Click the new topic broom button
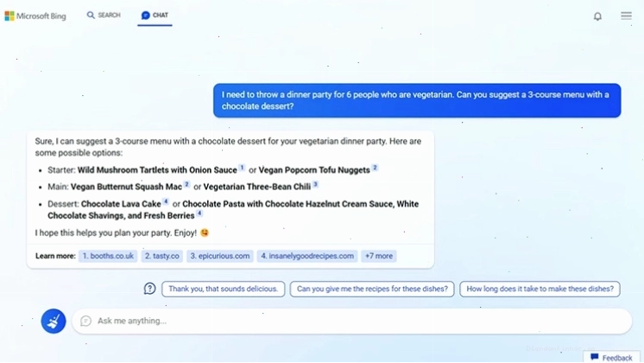The image size is (644, 363). coord(54,321)
